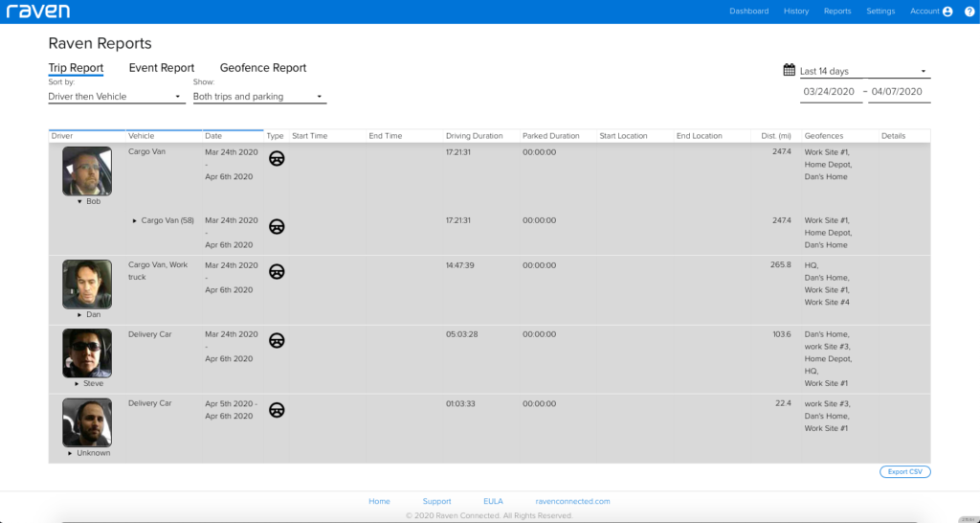Click the Start Location column header
The image size is (980, 523).
635,136
